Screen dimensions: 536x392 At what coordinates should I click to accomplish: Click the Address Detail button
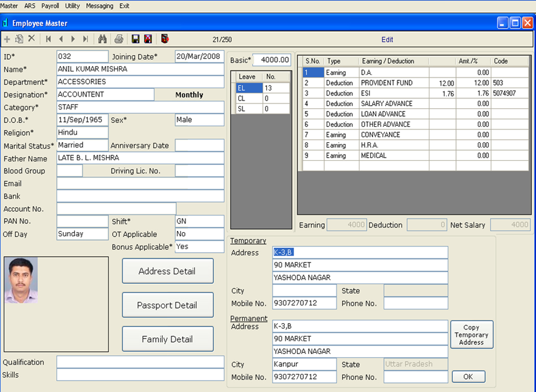coord(167,271)
